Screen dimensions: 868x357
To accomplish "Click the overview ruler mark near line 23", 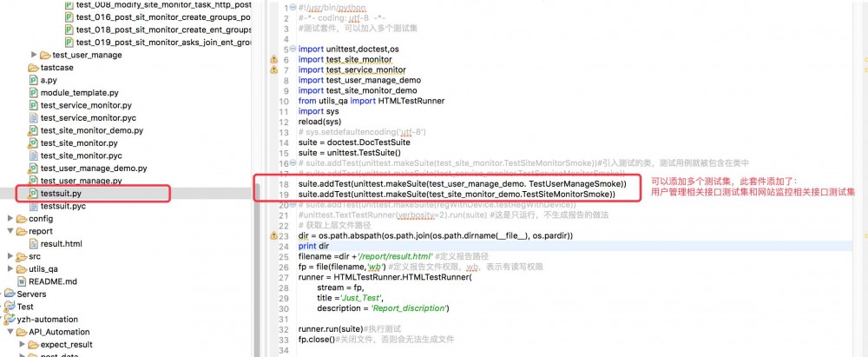I will pyautogui.click(x=865, y=235).
